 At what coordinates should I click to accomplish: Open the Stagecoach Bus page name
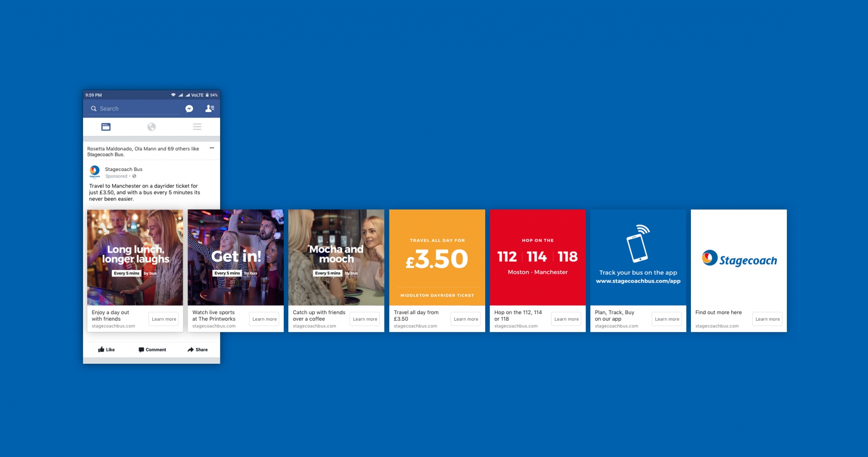[x=124, y=169]
